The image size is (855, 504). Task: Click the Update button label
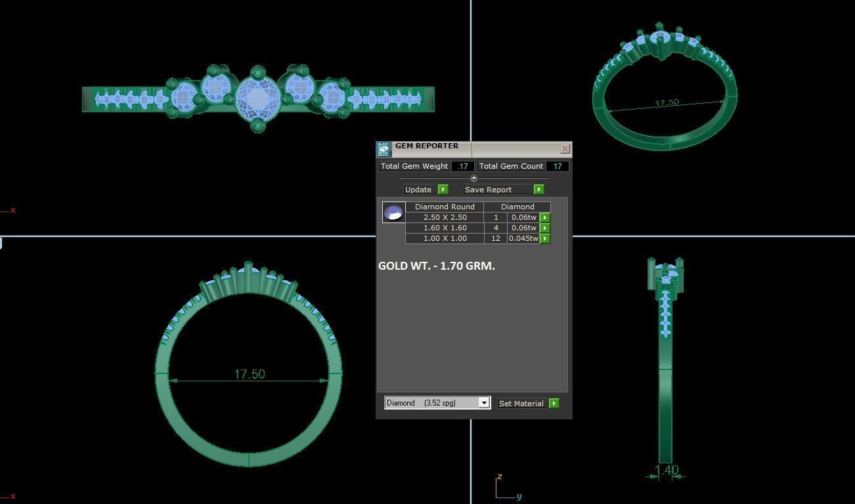coord(418,190)
